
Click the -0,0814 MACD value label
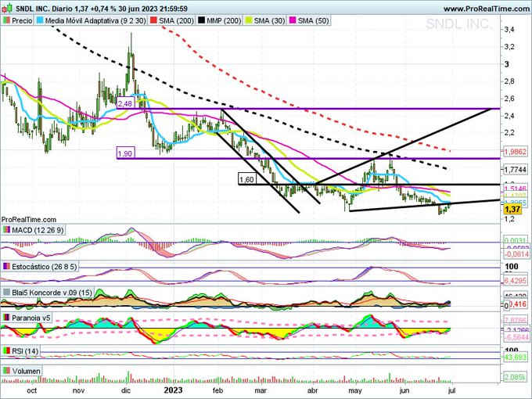[x=516, y=253]
